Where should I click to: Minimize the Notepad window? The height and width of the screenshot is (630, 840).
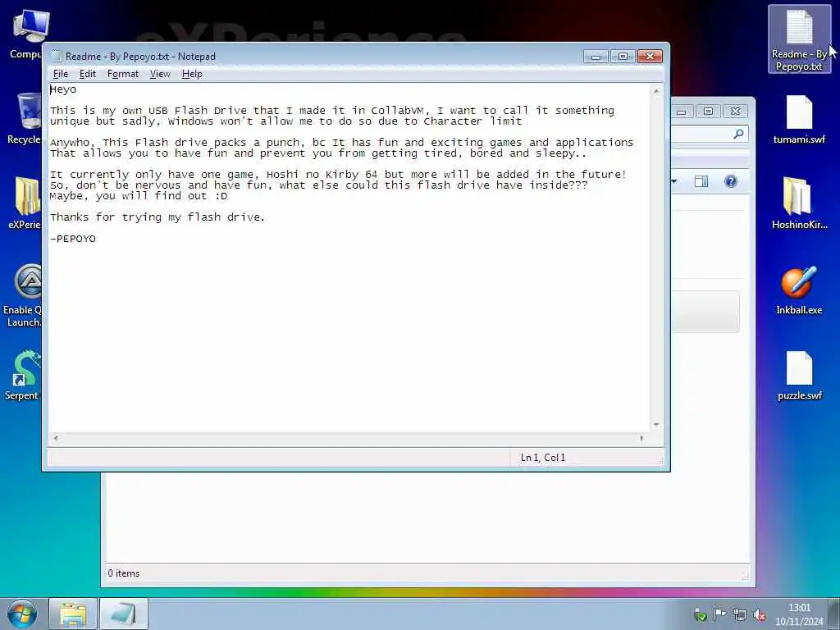596,57
